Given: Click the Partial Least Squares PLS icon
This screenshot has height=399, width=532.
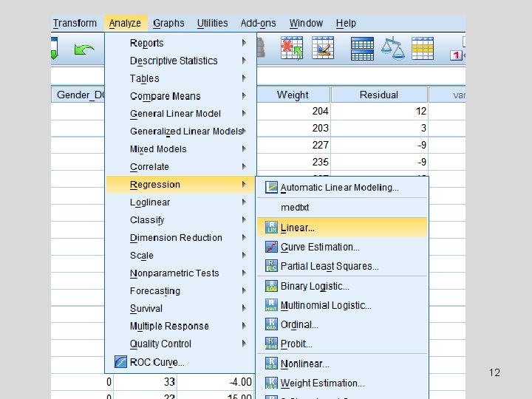Looking at the screenshot, I should point(271,266).
